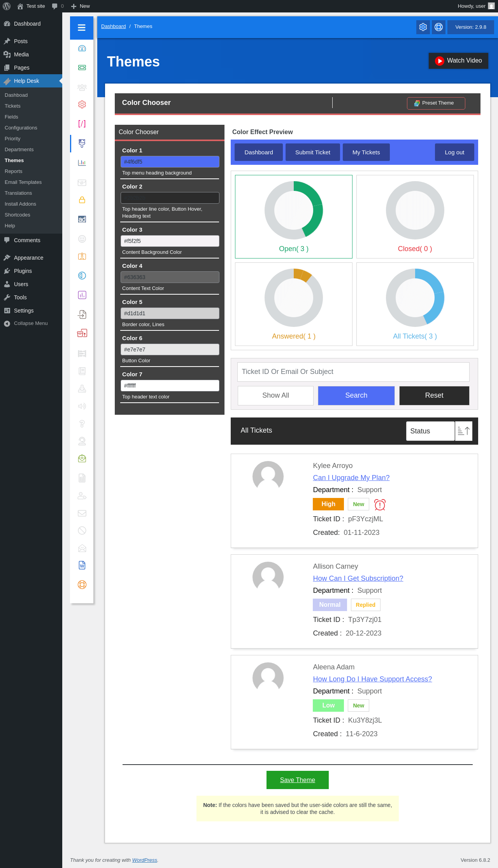
Task: Open the speedometer dashboard icon in icon bar
Action: click(82, 48)
